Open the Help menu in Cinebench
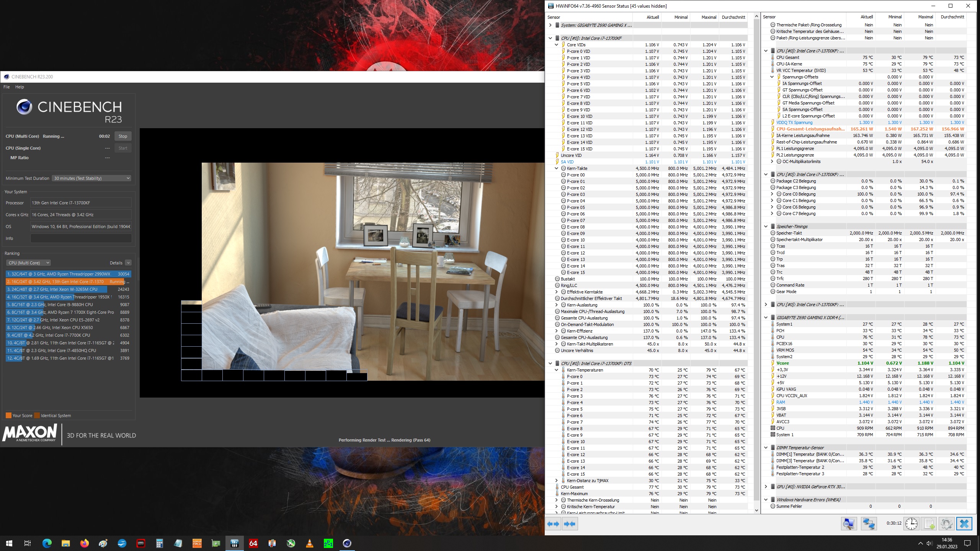The height and width of the screenshot is (551, 980). (x=19, y=87)
